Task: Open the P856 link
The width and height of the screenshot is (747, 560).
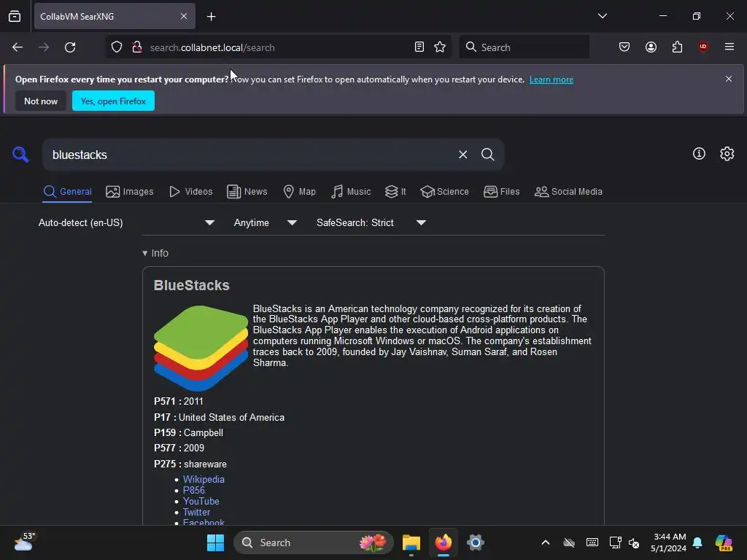Action: coord(194,491)
